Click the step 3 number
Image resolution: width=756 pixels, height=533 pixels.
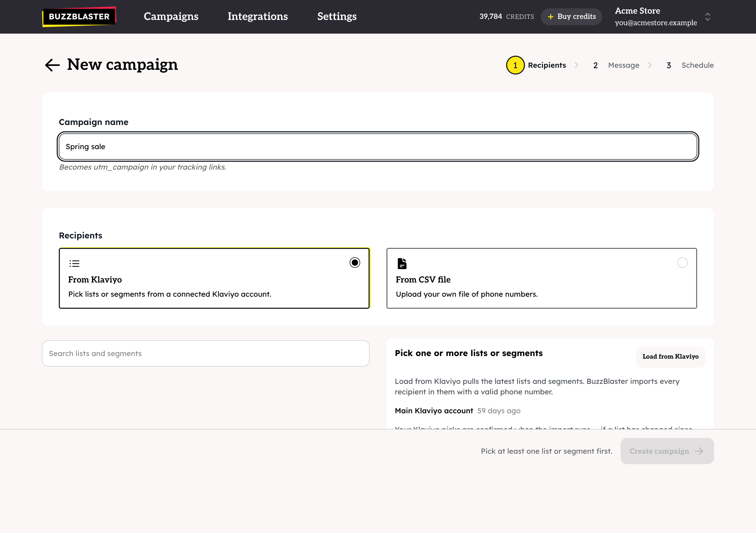click(669, 65)
